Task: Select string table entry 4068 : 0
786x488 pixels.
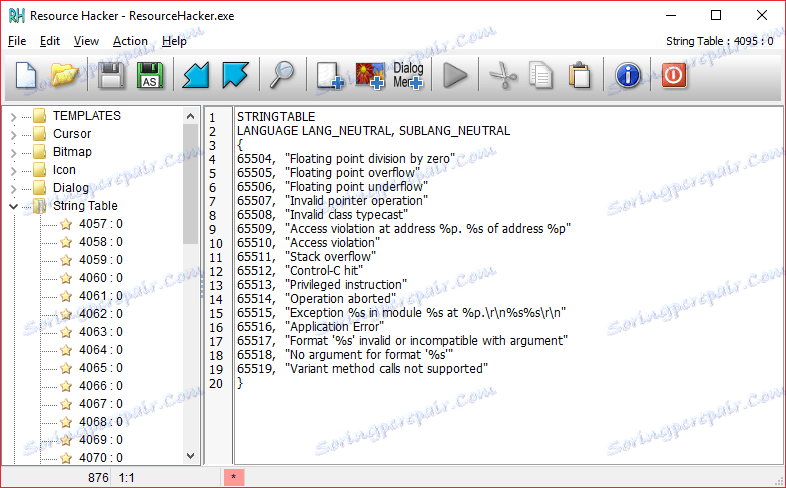Action: [x=101, y=422]
